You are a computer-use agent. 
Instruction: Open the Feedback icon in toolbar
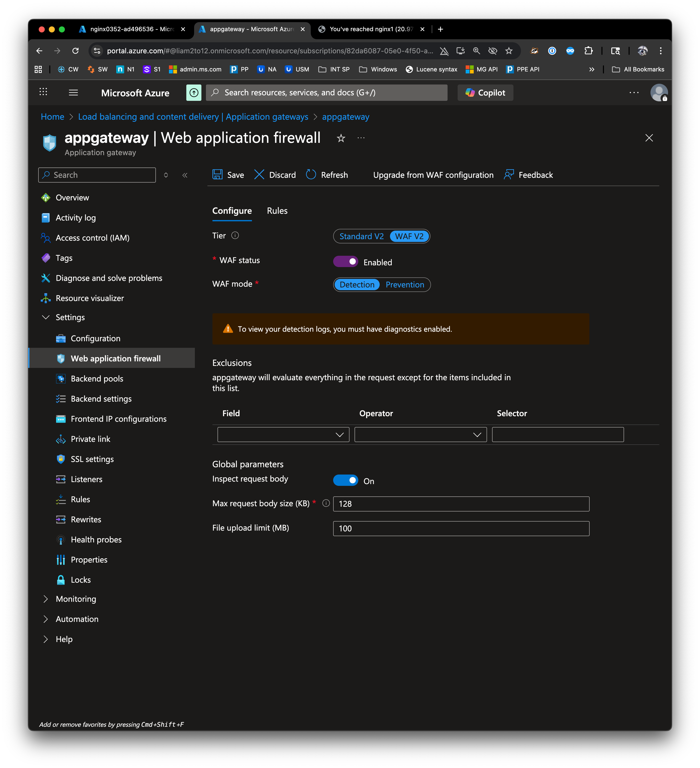click(x=509, y=175)
